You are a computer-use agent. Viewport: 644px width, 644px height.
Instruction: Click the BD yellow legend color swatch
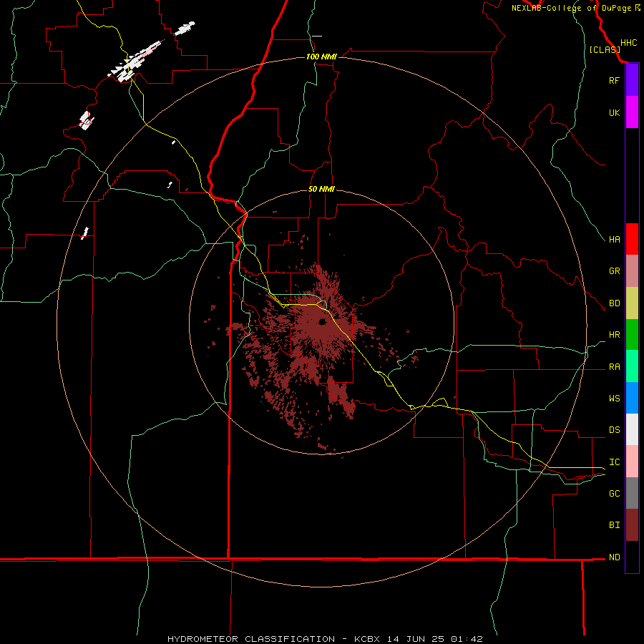point(632,303)
